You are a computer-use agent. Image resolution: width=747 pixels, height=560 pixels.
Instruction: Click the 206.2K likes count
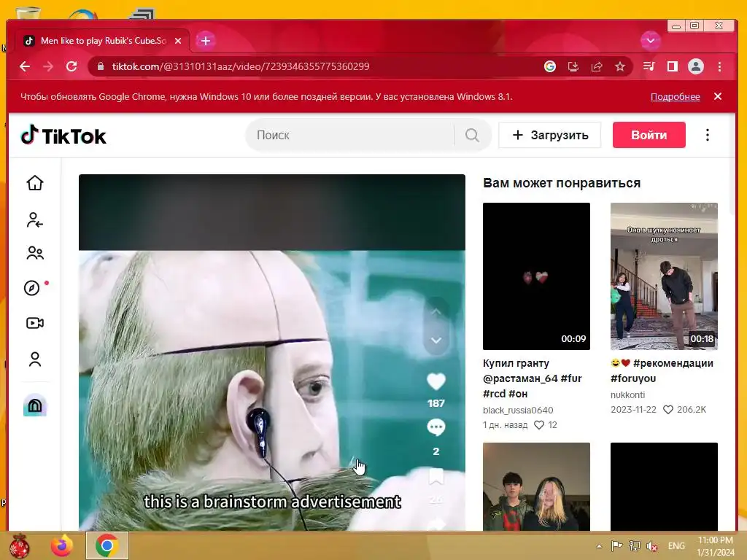tap(692, 410)
